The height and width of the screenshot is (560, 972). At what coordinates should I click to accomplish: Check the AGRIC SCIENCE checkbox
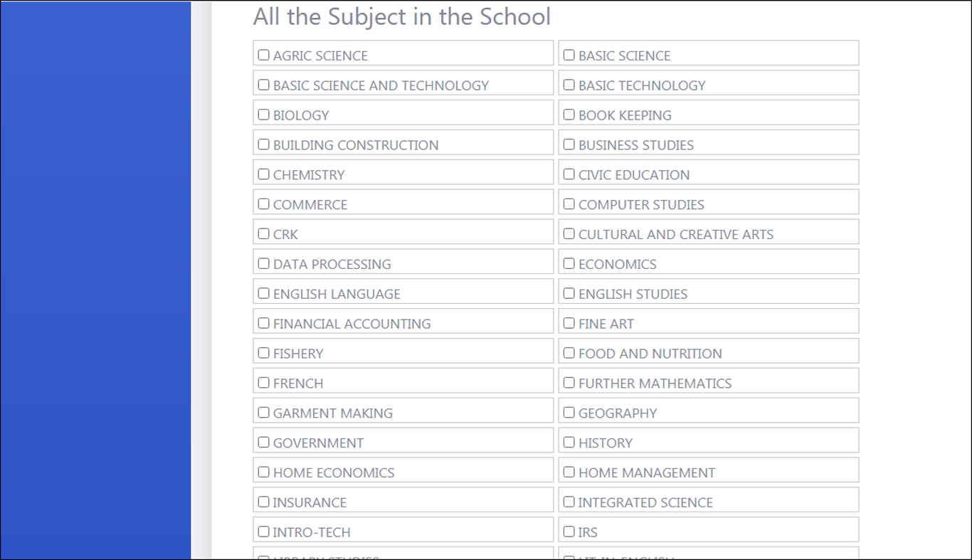point(263,55)
